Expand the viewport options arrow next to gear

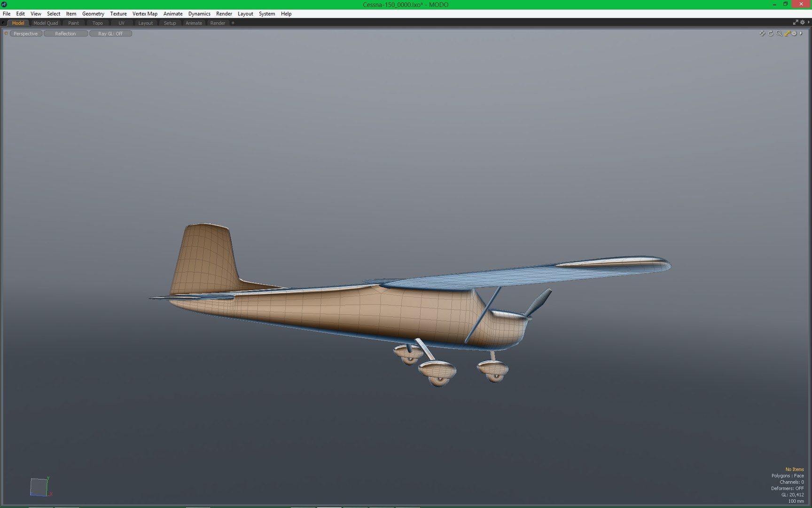pos(801,33)
